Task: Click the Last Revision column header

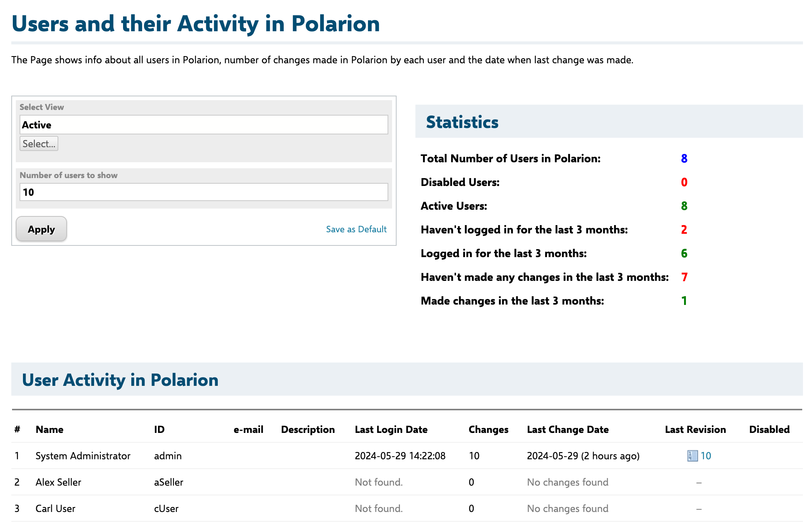Action: pos(695,430)
